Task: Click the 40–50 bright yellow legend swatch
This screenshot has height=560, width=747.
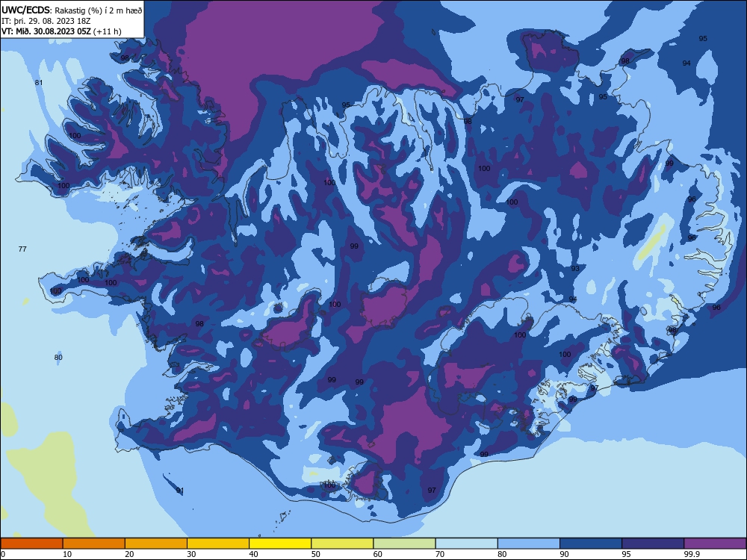Action: pos(280,544)
